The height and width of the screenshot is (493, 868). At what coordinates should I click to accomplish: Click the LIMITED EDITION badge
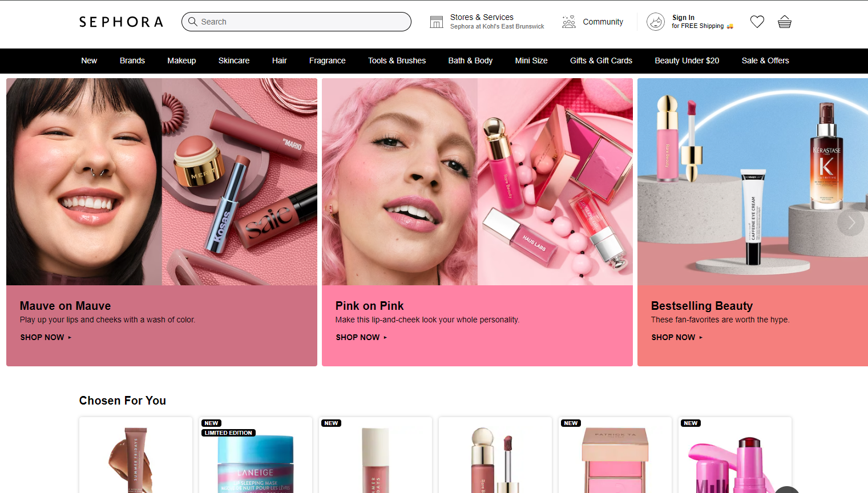[x=228, y=433]
